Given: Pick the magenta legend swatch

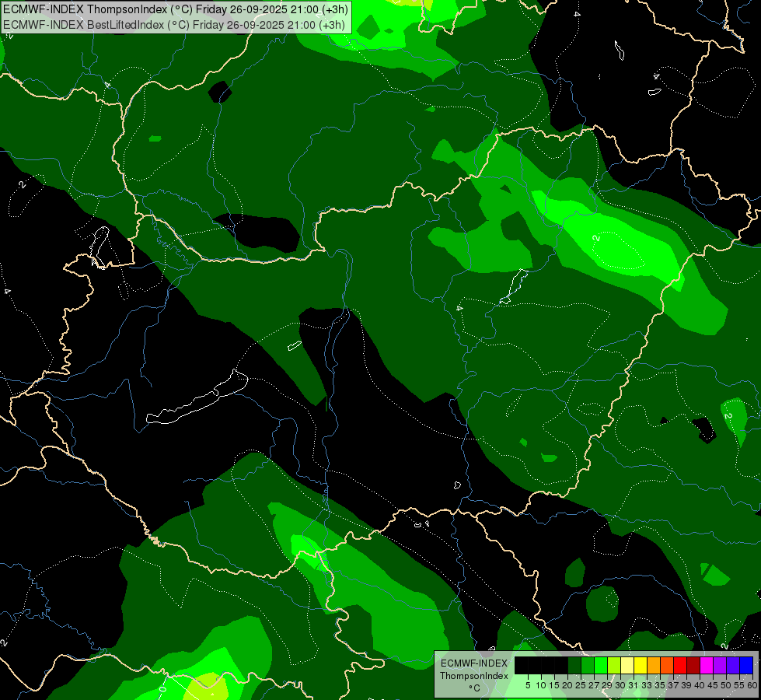Looking at the screenshot, I should tap(707, 665).
